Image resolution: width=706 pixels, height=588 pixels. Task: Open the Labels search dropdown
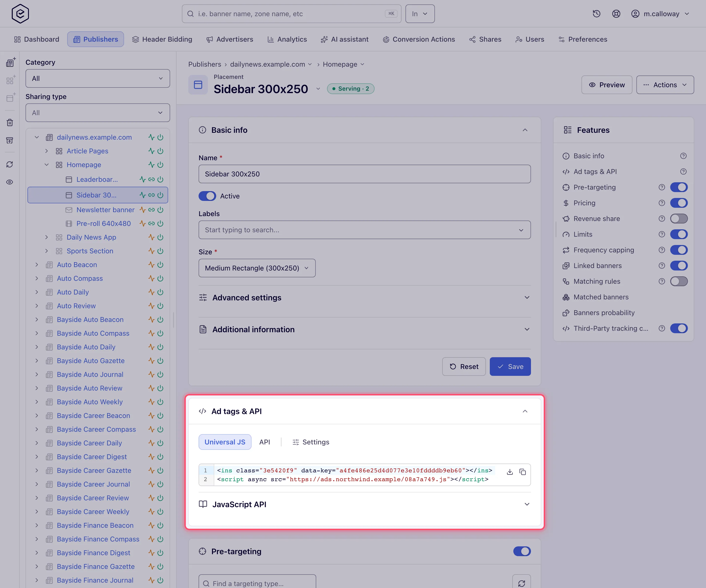tap(365, 230)
